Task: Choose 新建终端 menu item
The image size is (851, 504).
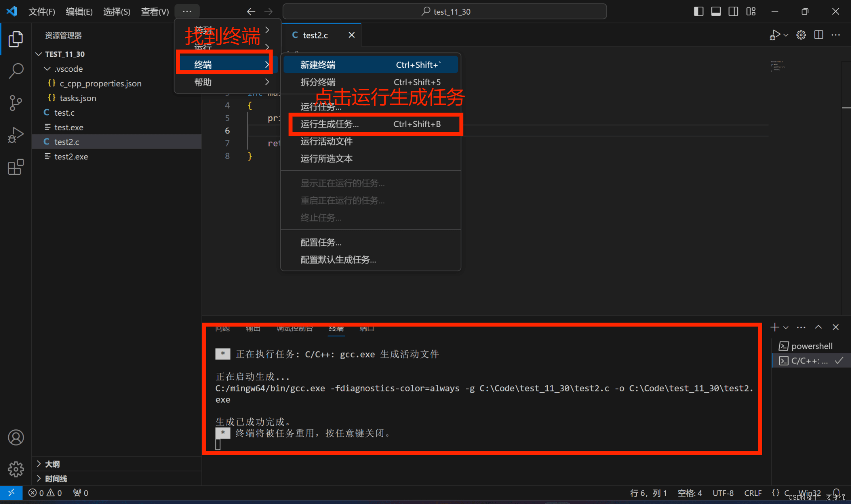Action: point(371,64)
